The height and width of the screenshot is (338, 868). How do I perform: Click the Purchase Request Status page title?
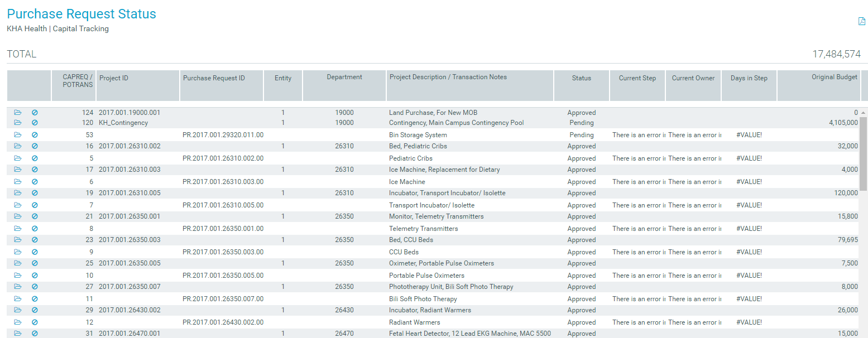pyautogui.click(x=81, y=14)
